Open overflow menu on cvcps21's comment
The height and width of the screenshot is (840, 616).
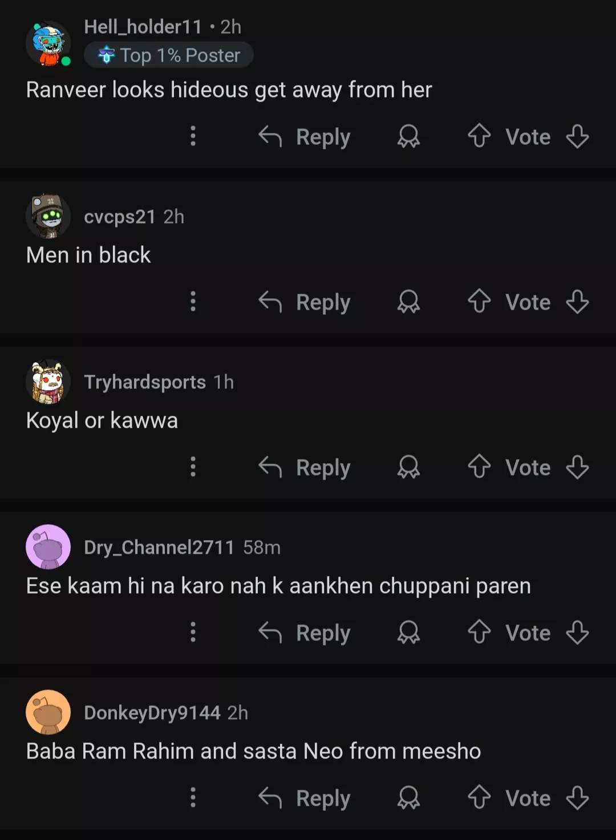[x=193, y=302]
